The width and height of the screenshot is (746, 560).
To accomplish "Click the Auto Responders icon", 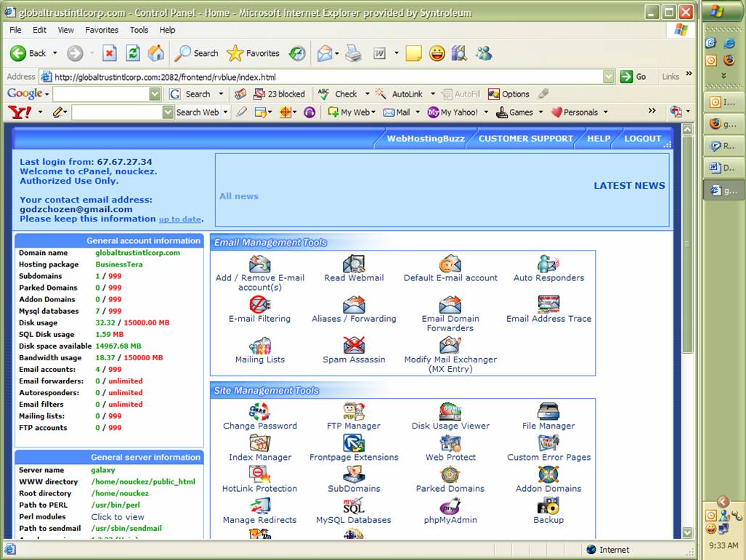I will click(548, 264).
